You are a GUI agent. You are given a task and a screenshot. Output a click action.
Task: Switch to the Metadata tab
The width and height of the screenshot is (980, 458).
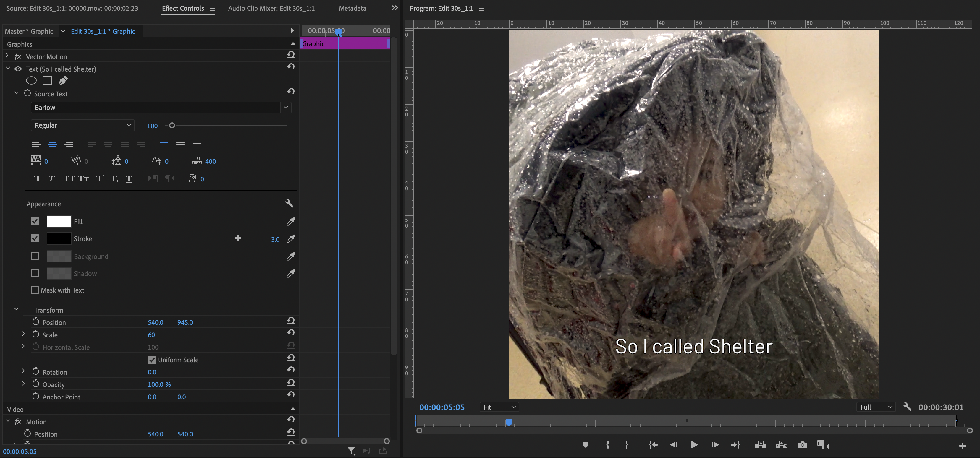pos(352,8)
